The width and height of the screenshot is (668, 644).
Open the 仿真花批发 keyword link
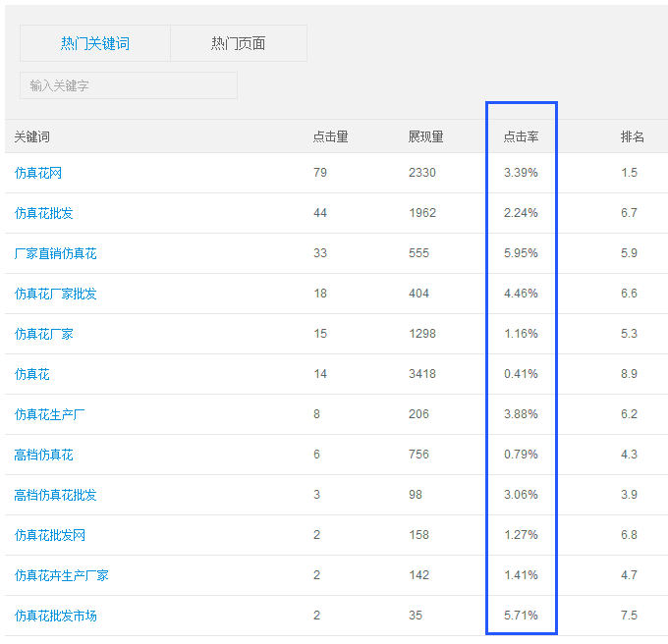(44, 213)
